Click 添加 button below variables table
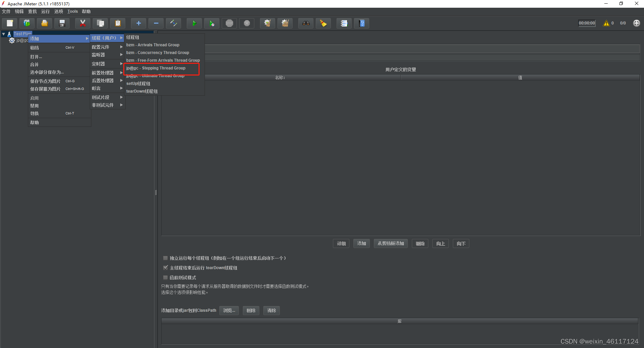Viewport: 644px width, 348px height. (361, 244)
